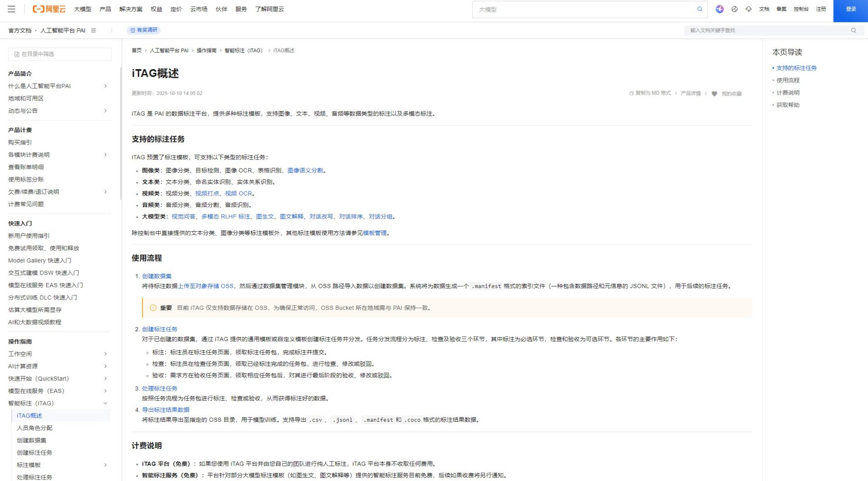
Task: Click the globe language icon in header
Action: pyautogui.click(x=735, y=9)
